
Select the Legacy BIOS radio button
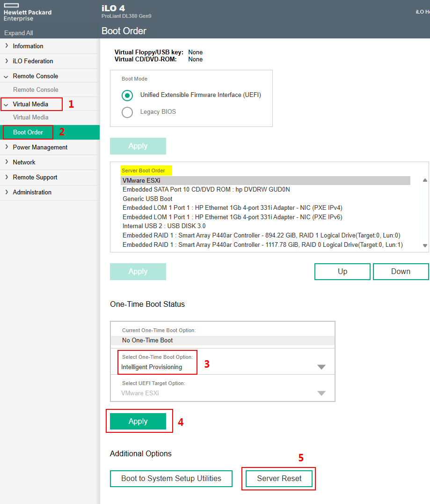click(x=127, y=112)
